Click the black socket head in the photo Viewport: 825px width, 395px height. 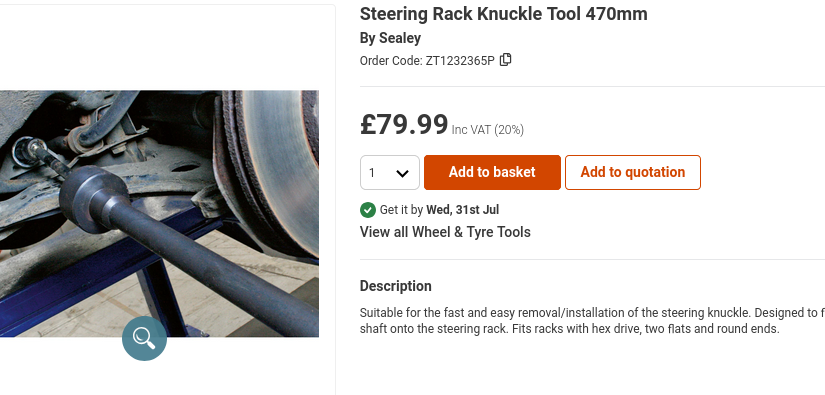tap(95, 199)
